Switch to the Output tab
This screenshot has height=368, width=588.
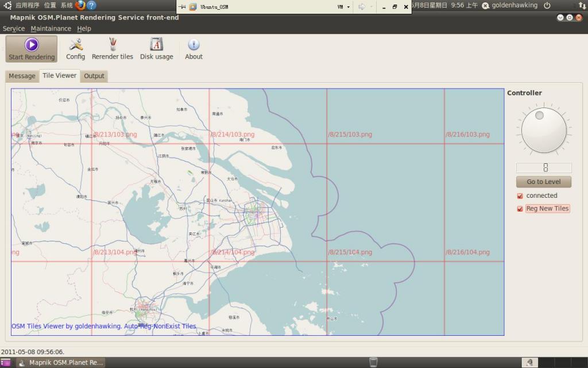pos(94,76)
